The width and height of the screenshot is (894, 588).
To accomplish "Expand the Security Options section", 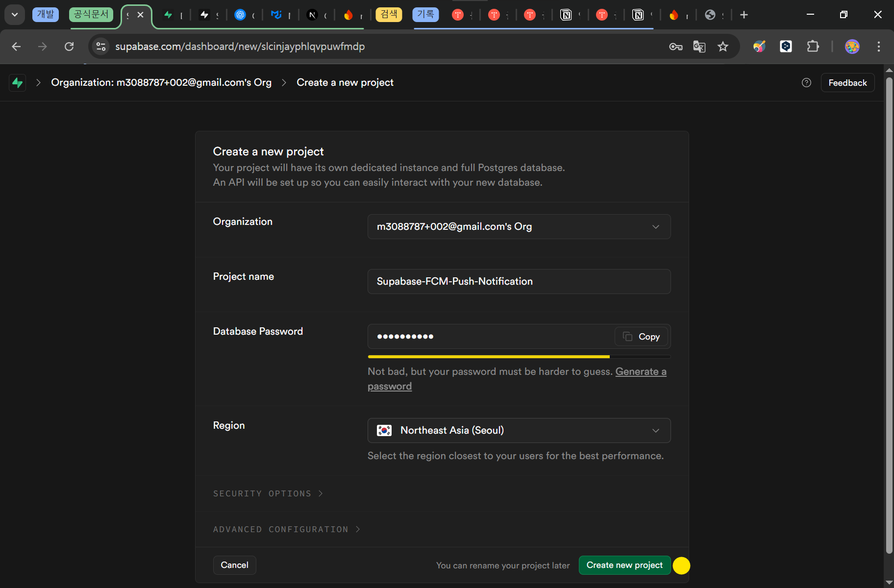I will coord(268,493).
